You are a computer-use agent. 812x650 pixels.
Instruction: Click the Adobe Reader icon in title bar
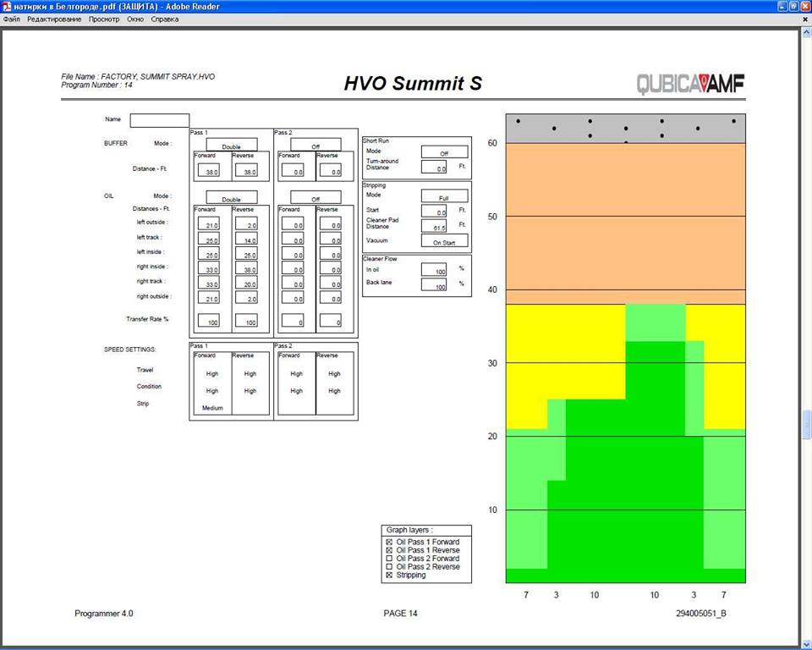(7, 7)
